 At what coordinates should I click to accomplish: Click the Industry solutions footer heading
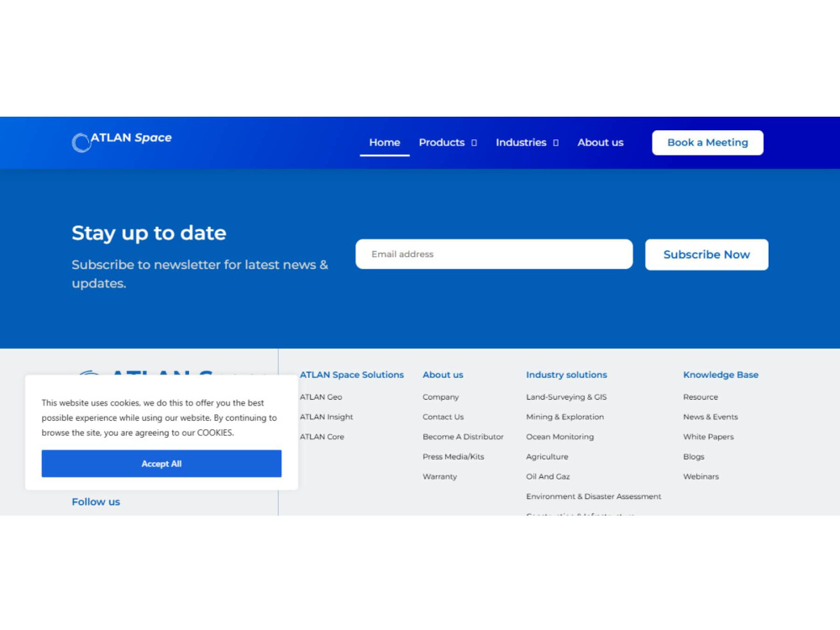[566, 375]
